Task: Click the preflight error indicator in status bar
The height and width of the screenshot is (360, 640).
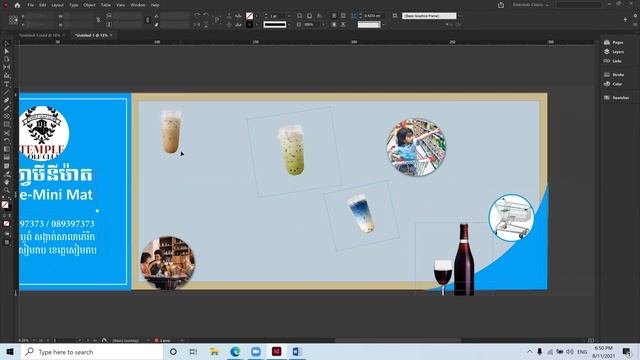Action: pos(156,340)
